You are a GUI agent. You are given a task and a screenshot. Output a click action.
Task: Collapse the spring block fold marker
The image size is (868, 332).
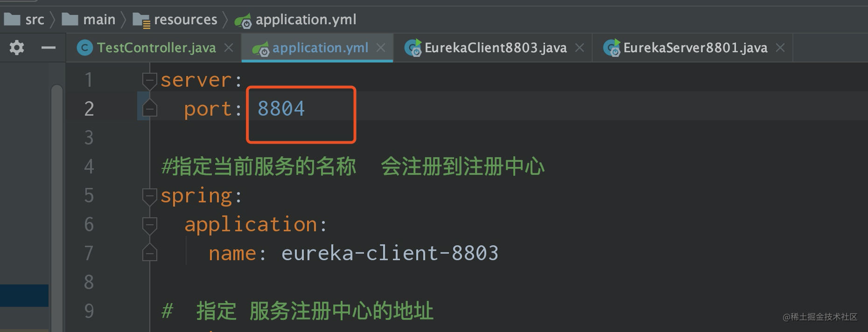[149, 196]
